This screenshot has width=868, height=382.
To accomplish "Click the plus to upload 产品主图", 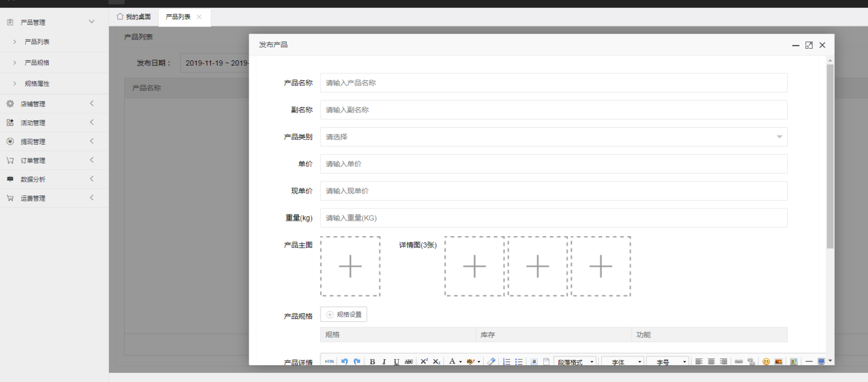I will pos(350,266).
